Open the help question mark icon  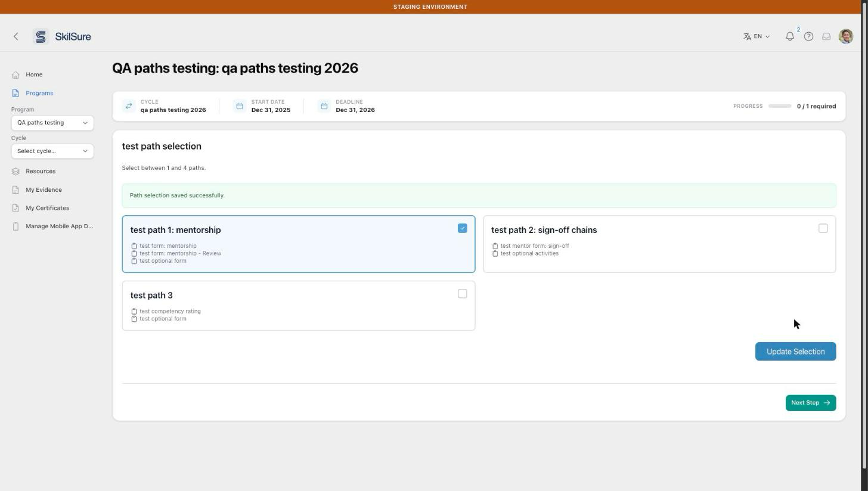click(x=808, y=36)
